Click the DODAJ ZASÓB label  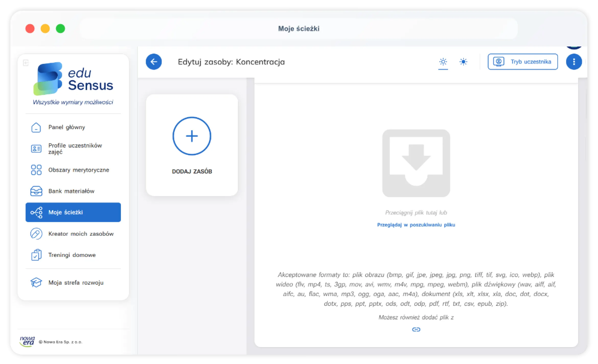point(192,171)
